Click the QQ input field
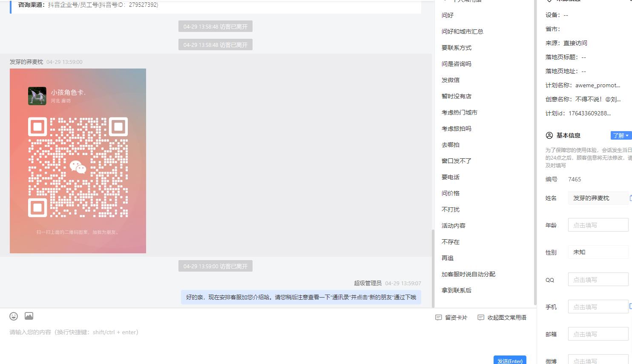The image size is (632, 364). (598, 280)
